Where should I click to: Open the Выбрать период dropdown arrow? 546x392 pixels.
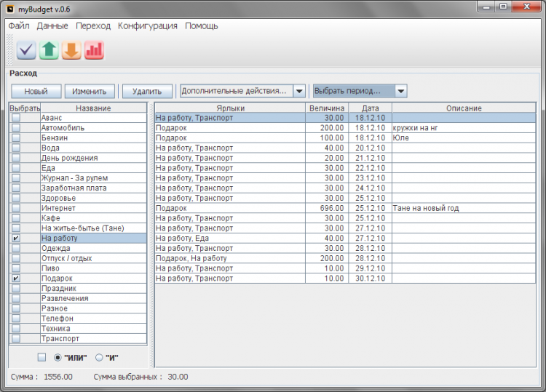401,91
